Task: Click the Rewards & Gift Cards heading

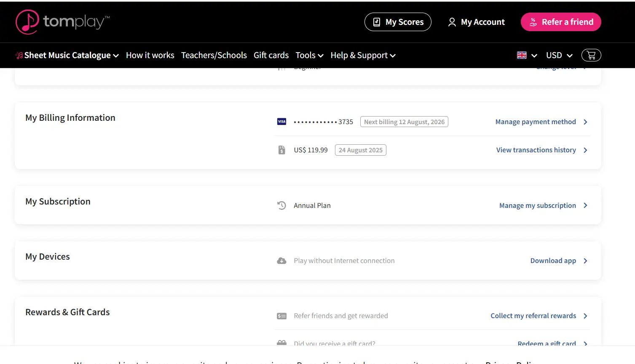Action: pyautogui.click(x=67, y=312)
